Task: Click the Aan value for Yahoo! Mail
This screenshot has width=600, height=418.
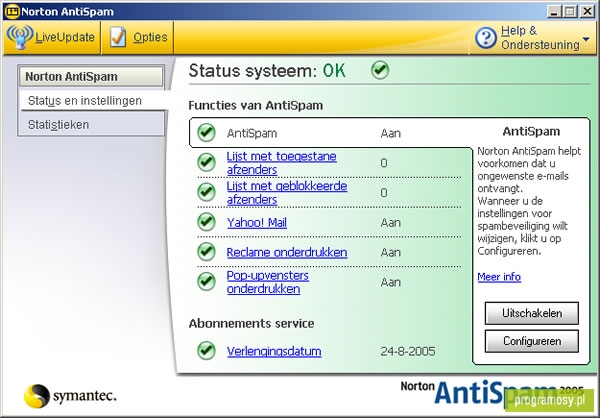Action: pos(391,223)
